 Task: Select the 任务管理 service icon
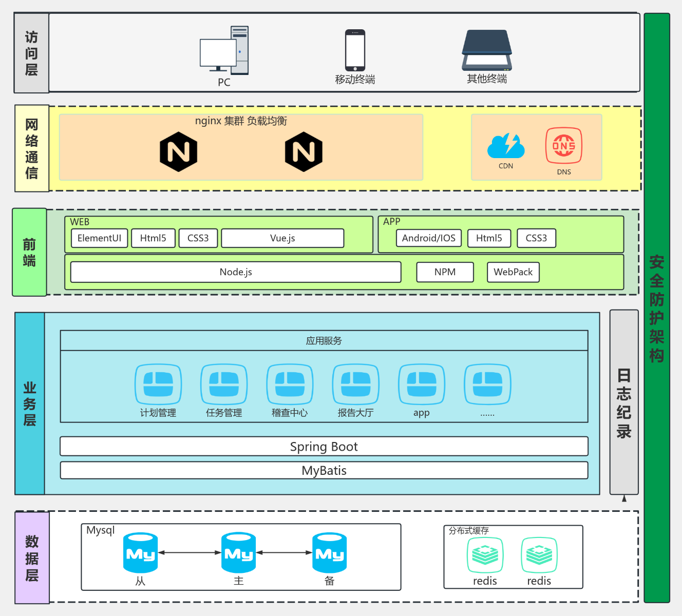pos(224,384)
